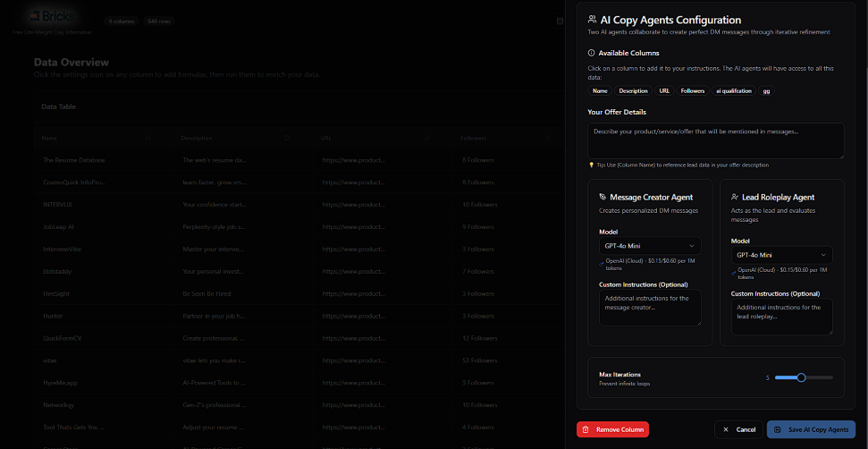Click the Lead Roleplay Agent icon
Viewport: 868px width, 449px height.
click(x=735, y=197)
